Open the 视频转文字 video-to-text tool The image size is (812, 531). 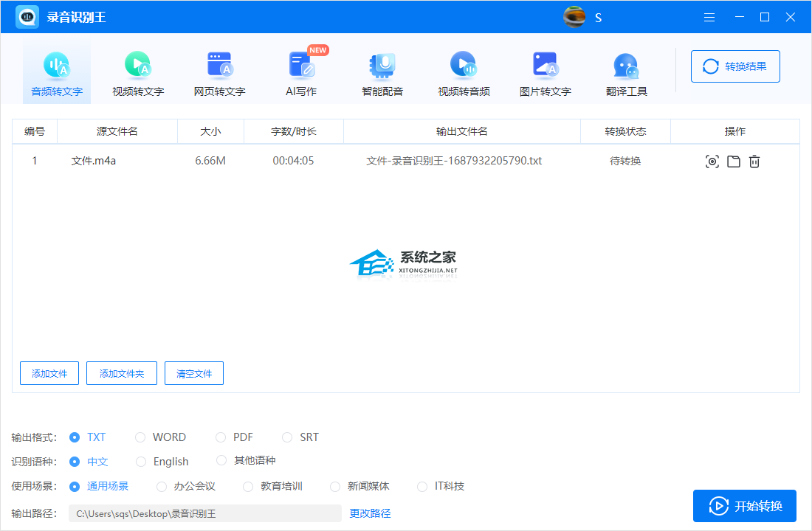coord(138,74)
